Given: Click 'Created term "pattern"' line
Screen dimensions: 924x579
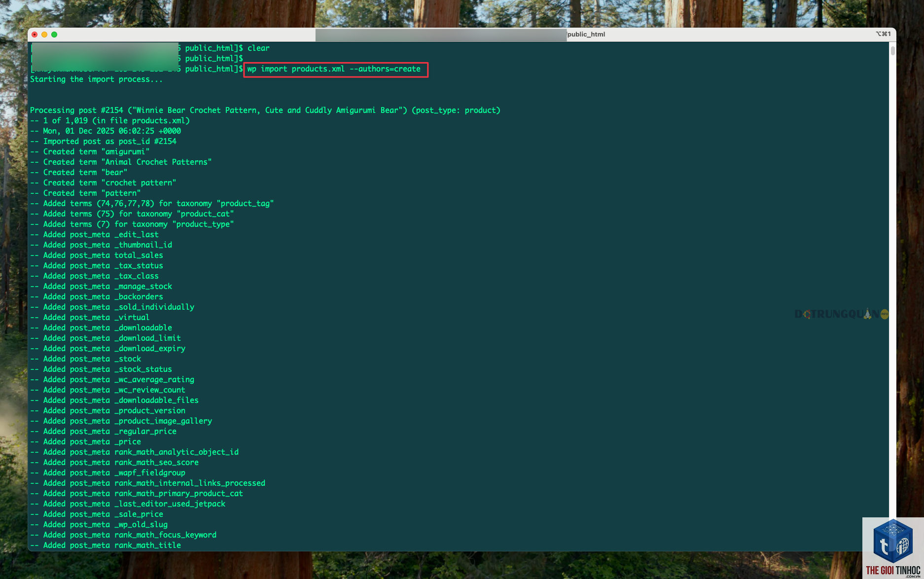Looking at the screenshot, I should (x=85, y=193).
